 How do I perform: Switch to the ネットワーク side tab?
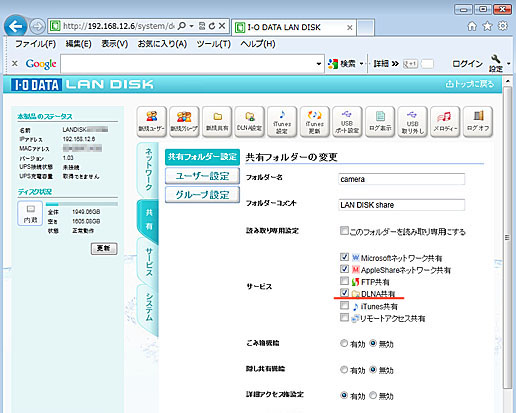pos(148,169)
